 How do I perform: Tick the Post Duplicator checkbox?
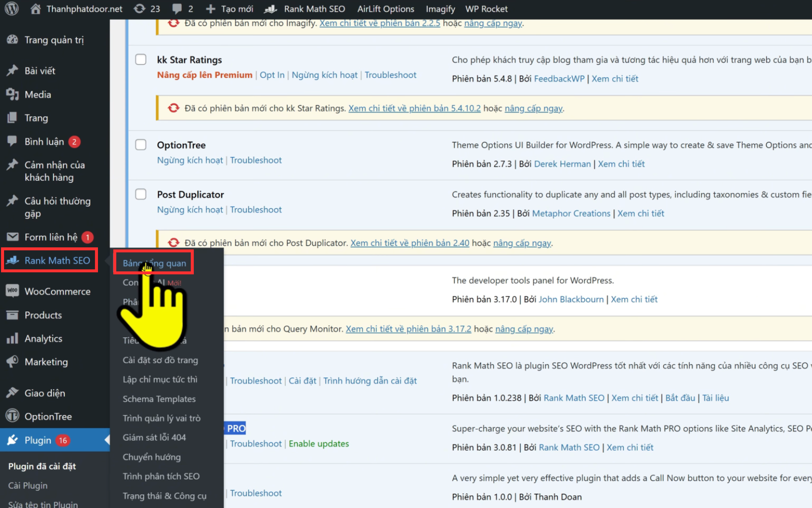(x=141, y=194)
